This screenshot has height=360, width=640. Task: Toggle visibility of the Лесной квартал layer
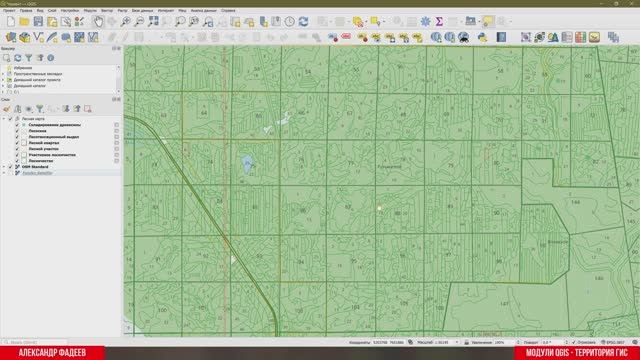pyautogui.click(x=17, y=143)
